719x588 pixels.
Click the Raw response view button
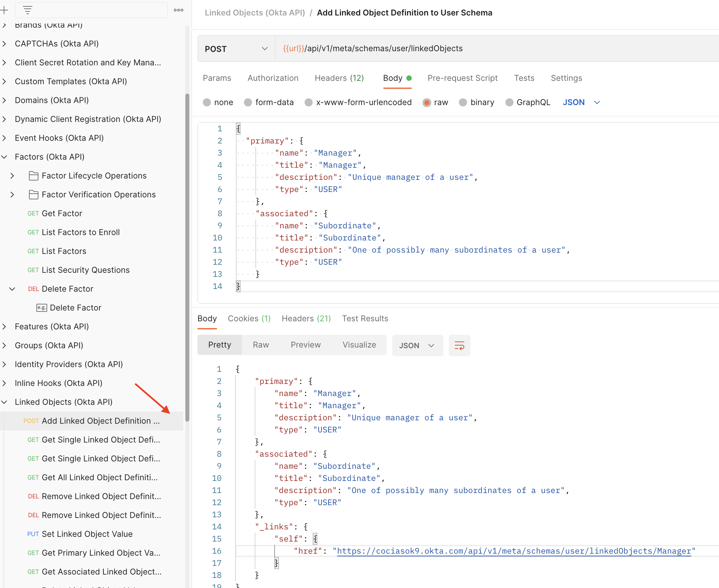pos(260,345)
